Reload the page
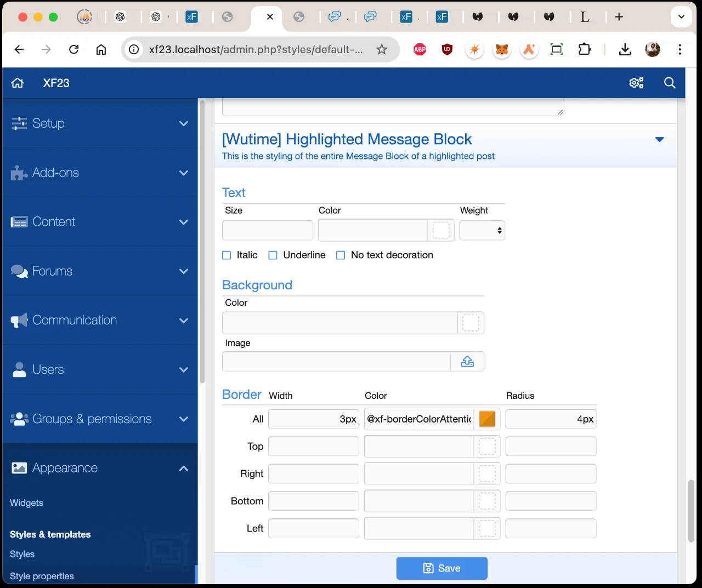 click(73, 49)
